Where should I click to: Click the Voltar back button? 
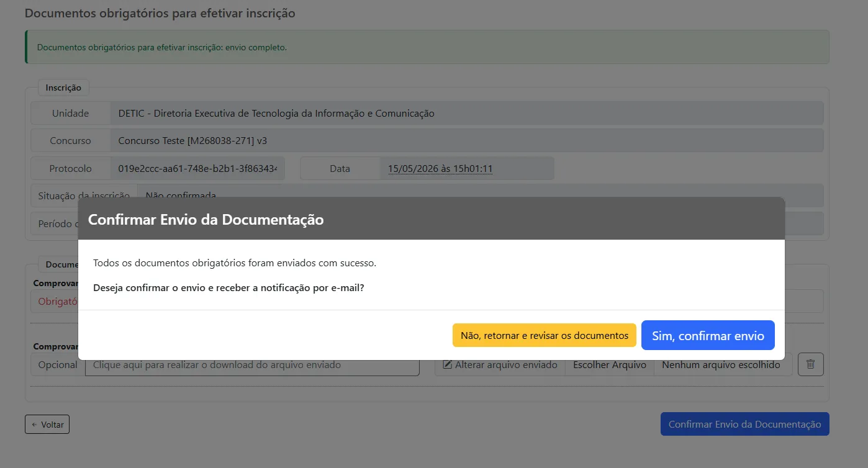coord(47,425)
